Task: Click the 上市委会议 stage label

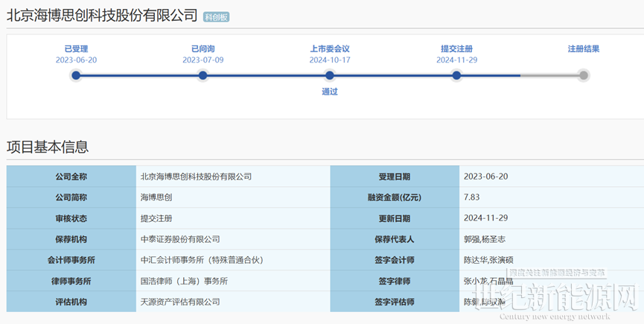Action: (329, 49)
